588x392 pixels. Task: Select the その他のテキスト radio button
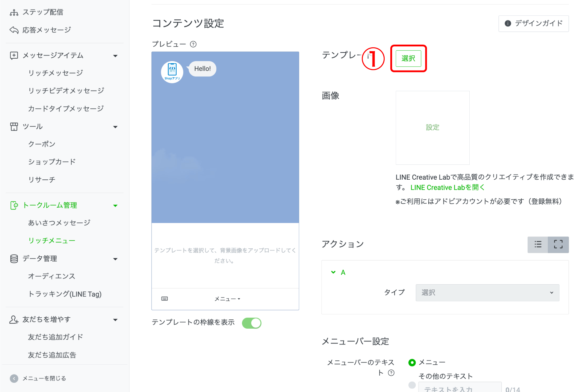coord(412,385)
